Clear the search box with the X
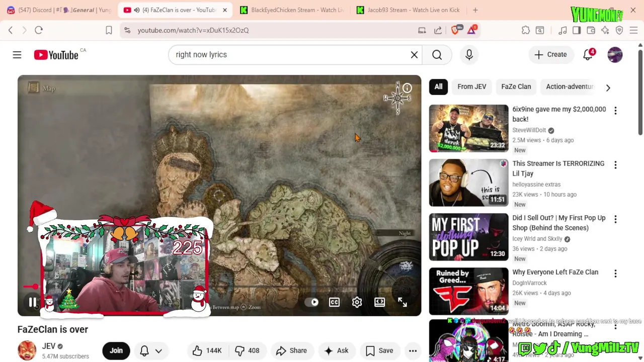The image size is (644, 362). [414, 54]
